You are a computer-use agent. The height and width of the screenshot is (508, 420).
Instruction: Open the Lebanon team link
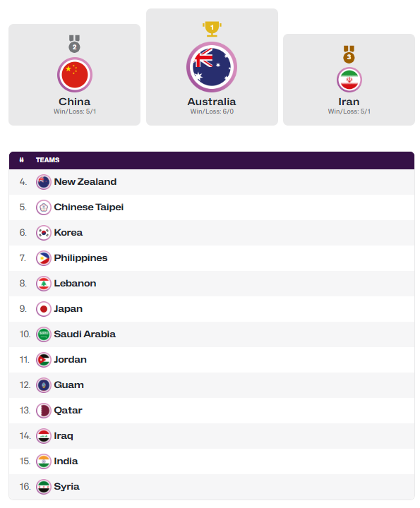coord(75,284)
